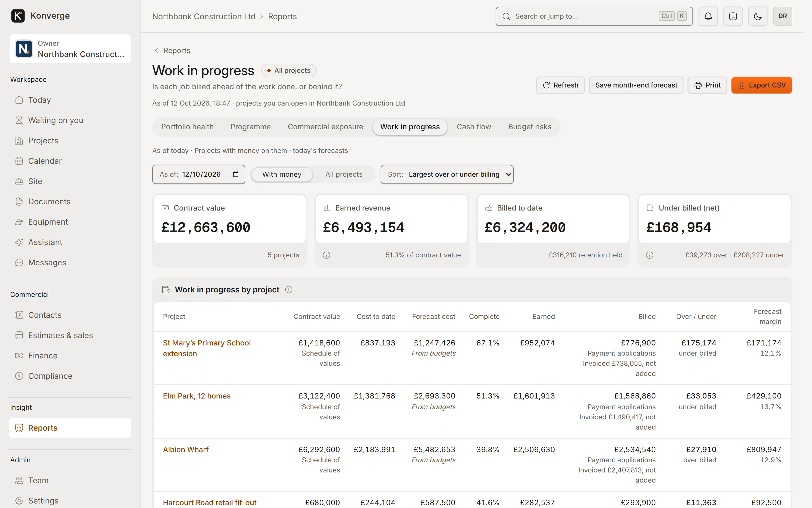Click Export CSV button
Screen dimensions: 812x508
[762, 85]
